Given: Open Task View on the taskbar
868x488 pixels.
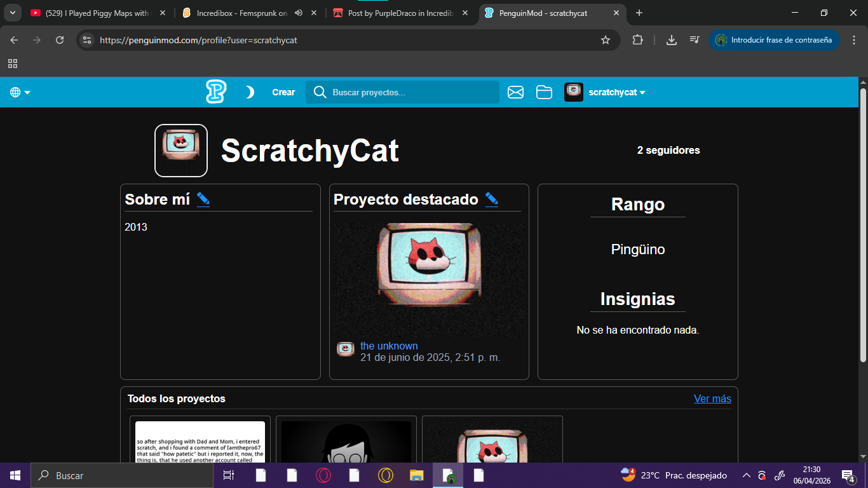Looking at the screenshot, I should [x=229, y=475].
